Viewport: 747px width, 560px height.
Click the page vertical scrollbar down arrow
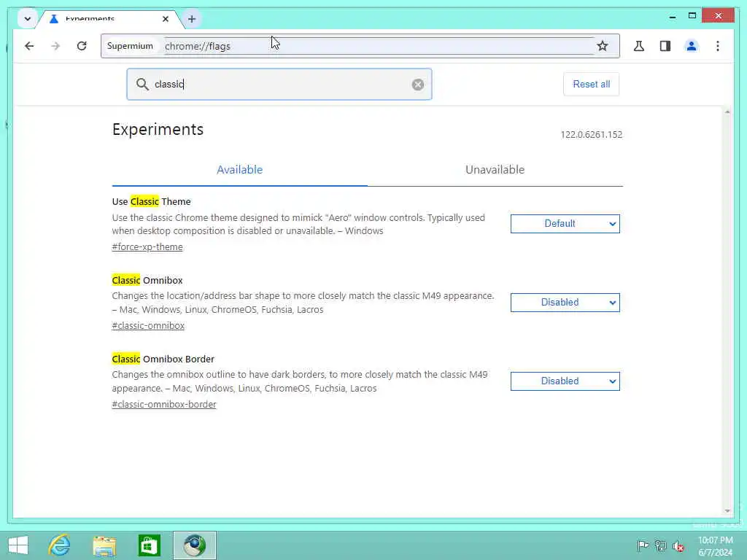tap(727, 510)
